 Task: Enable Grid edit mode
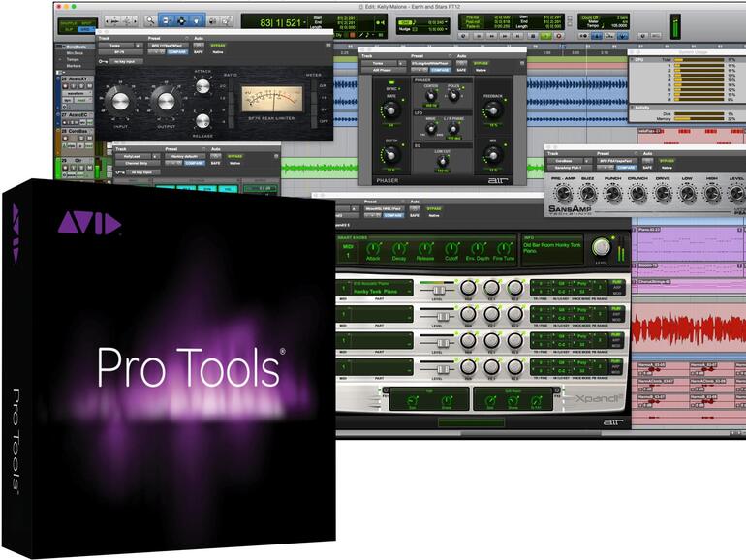[x=85, y=29]
